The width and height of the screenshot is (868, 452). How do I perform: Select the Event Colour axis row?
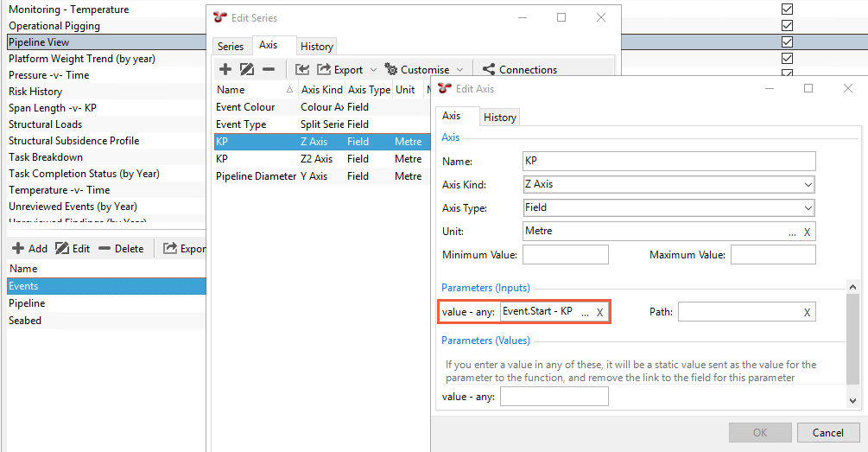(x=321, y=107)
